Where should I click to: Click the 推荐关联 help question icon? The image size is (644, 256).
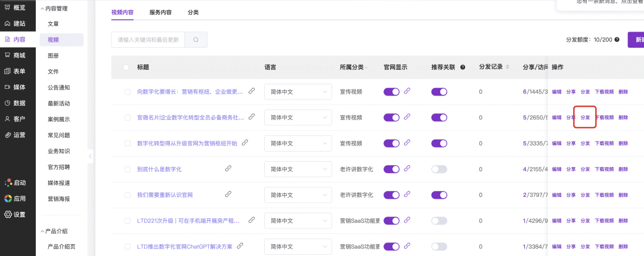point(462,67)
